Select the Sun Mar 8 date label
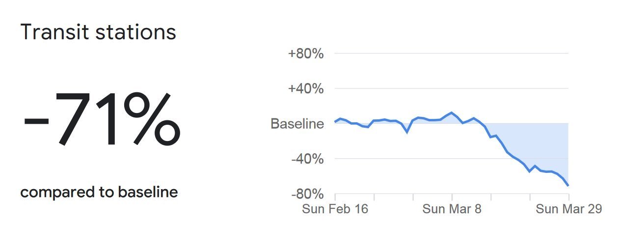Image resolution: width=644 pixels, height=252 pixels. coord(452,209)
